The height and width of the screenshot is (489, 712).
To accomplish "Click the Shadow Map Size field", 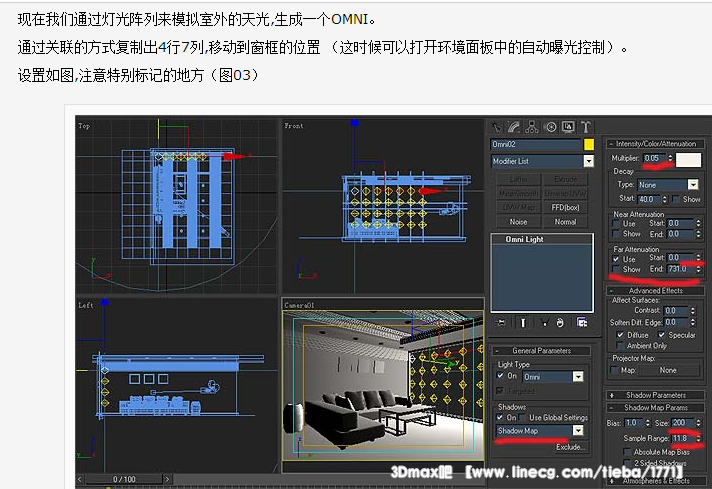I will click(682, 423).
